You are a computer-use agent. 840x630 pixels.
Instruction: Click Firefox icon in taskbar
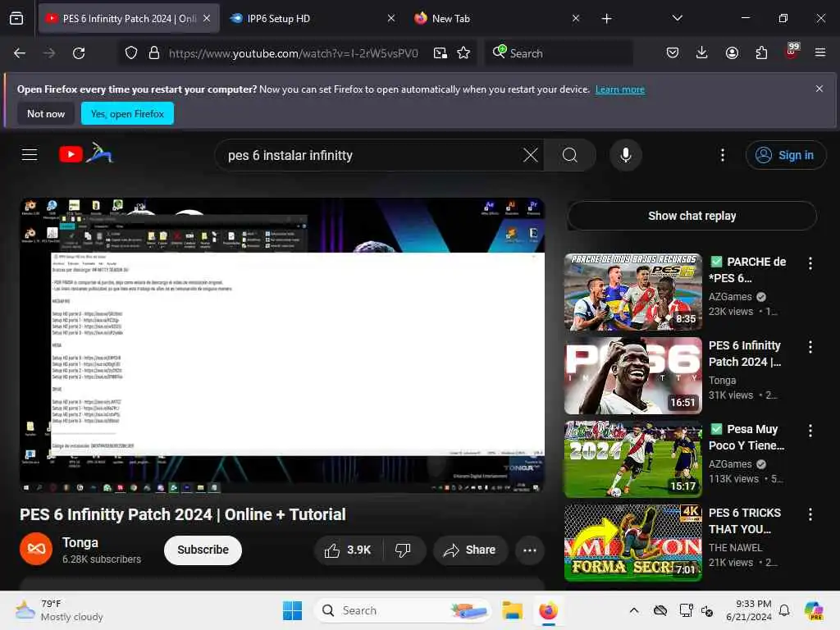click(x=548, y=610)
